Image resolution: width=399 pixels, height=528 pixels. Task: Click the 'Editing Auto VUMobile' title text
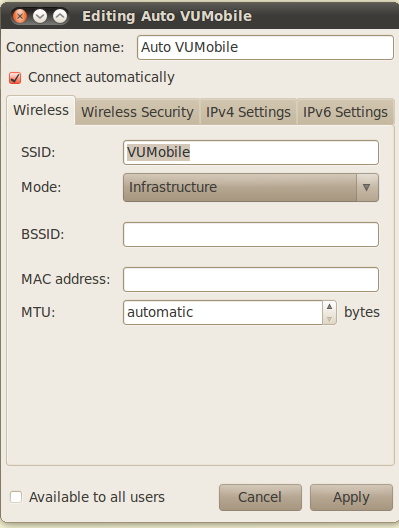(x=167, y=16)
